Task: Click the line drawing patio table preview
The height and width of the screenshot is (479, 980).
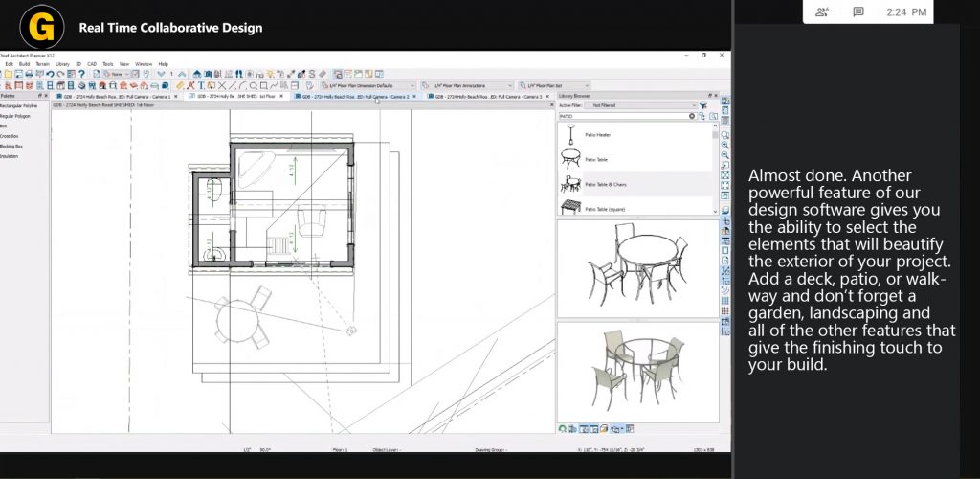Action: (x=637, y=267)
